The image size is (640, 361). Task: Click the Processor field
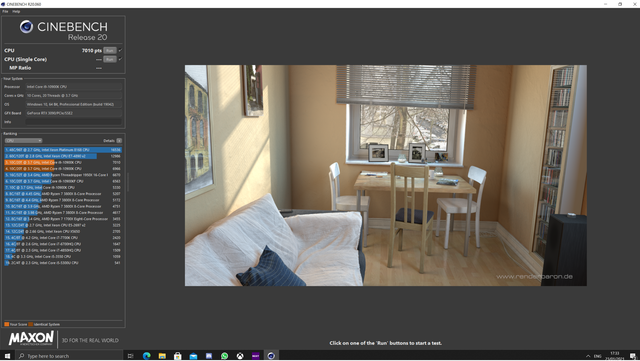tap(73, 87)
